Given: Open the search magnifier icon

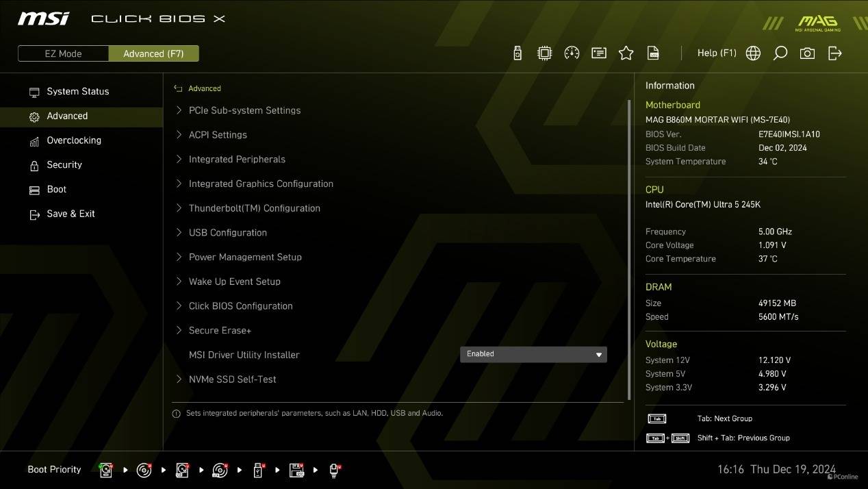Looking at the screenshot, I should pos(780,53).
